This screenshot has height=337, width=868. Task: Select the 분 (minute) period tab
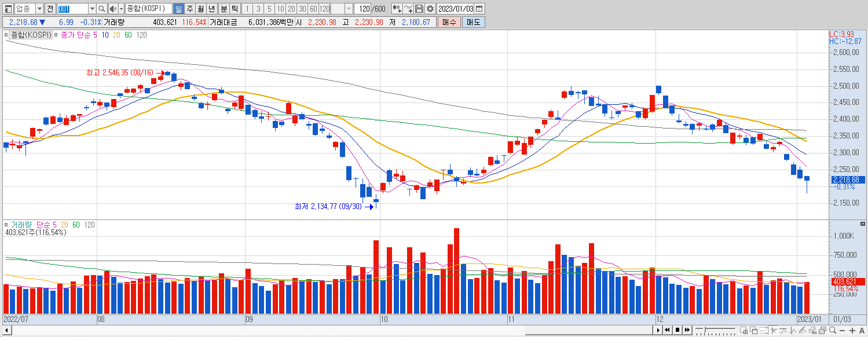224,9
